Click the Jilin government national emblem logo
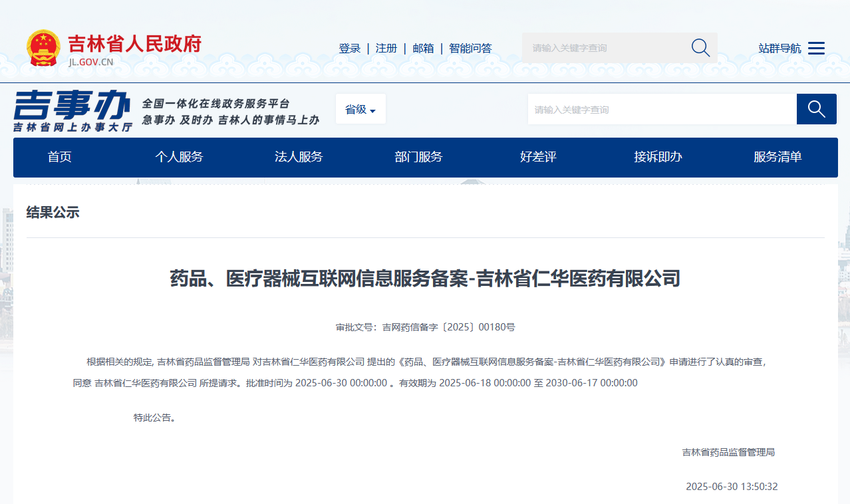This screenshot has width=850, height=504. (43, 48)
